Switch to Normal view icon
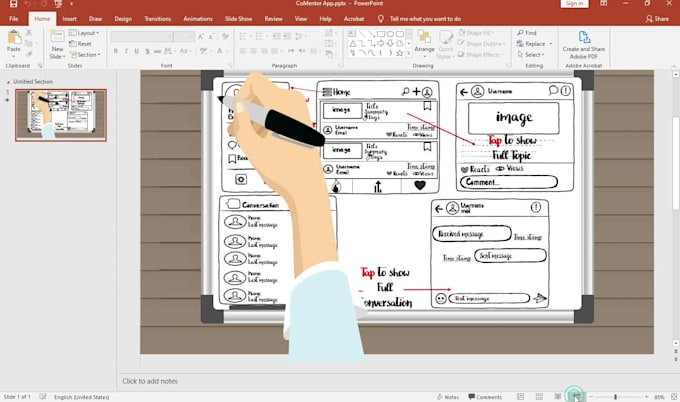 (x=520, y=397)
